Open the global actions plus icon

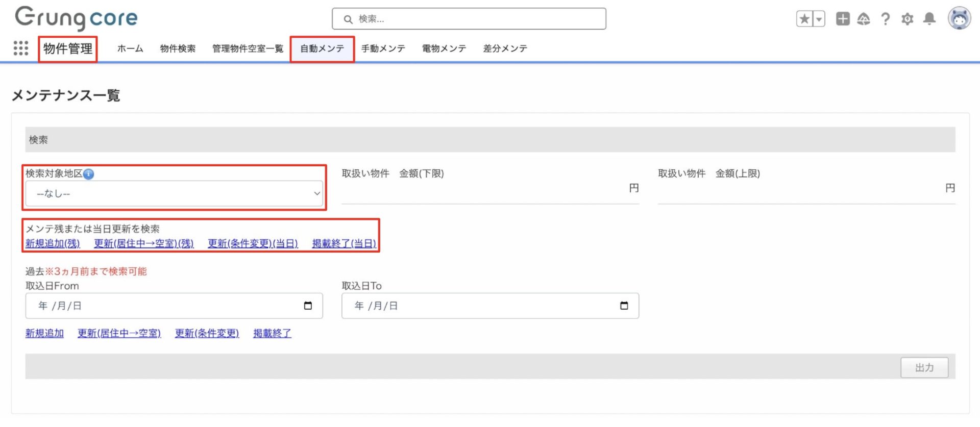pyautogui.click(x=843, y=19)
